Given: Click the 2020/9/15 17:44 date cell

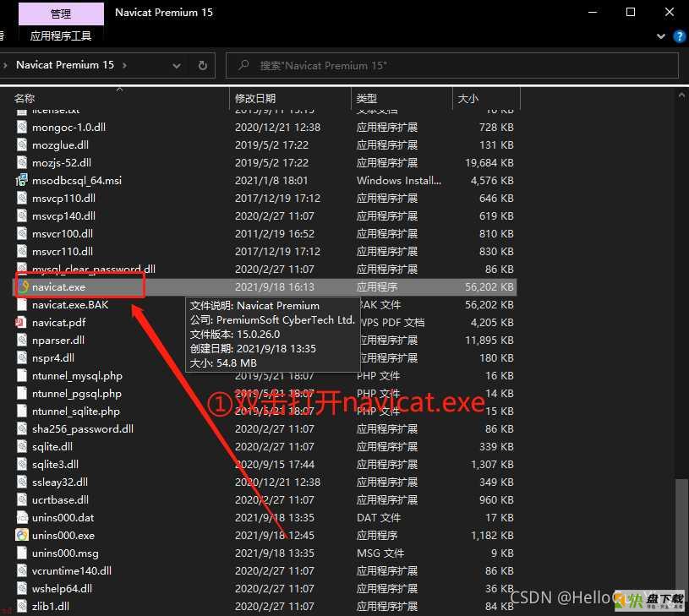Looking at the screenshot, I should 275,465.
